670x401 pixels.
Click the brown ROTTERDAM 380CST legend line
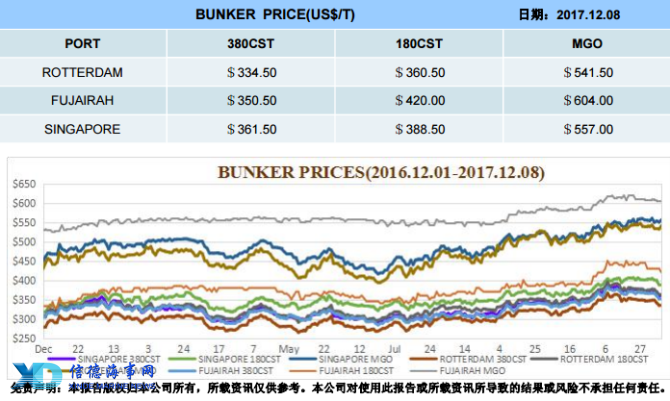[x=423, y=360]
